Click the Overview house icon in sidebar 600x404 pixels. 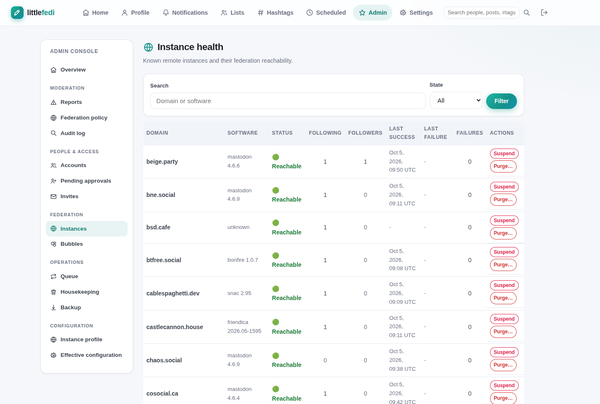tap(54, 70)
